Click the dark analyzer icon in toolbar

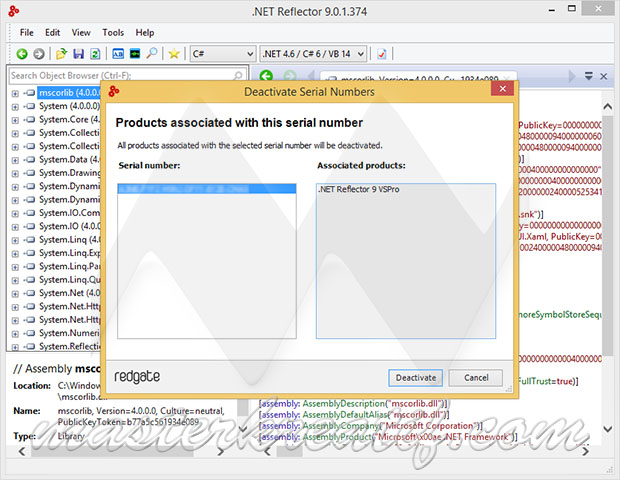click(x=135, y=54)
